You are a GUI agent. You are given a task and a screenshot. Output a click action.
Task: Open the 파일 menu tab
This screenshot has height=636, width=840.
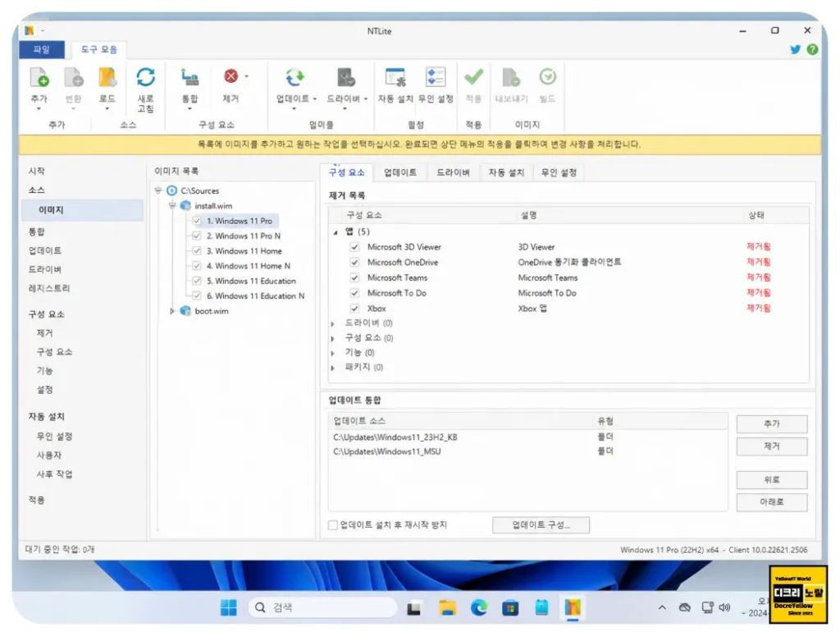(x=42, y=49)
